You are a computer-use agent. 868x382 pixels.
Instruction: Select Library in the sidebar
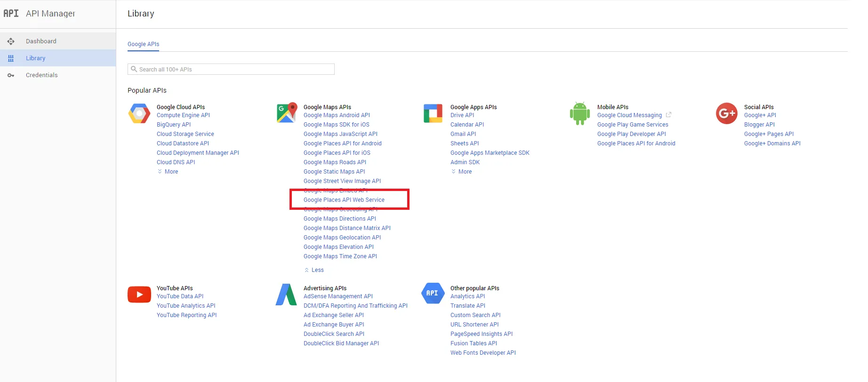click(x=58, y=58)
